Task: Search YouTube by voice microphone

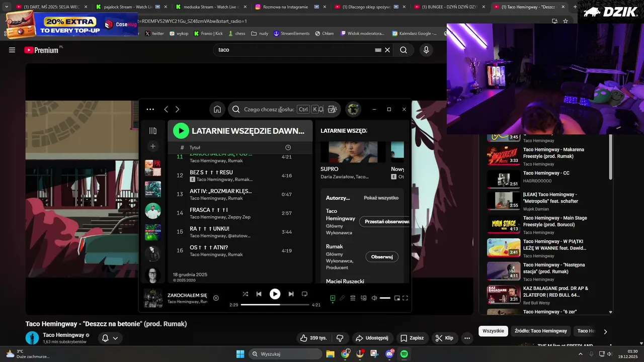Action: point(426,50)
